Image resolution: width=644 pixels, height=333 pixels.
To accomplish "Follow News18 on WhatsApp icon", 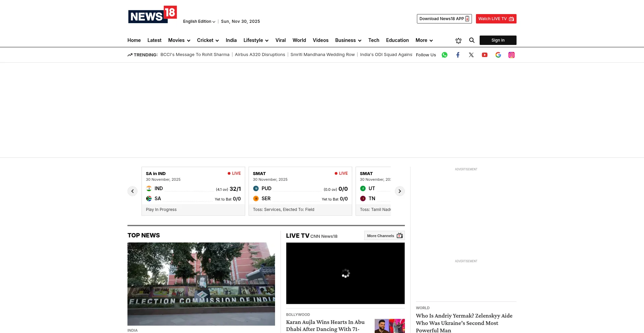I will [444, 55].
